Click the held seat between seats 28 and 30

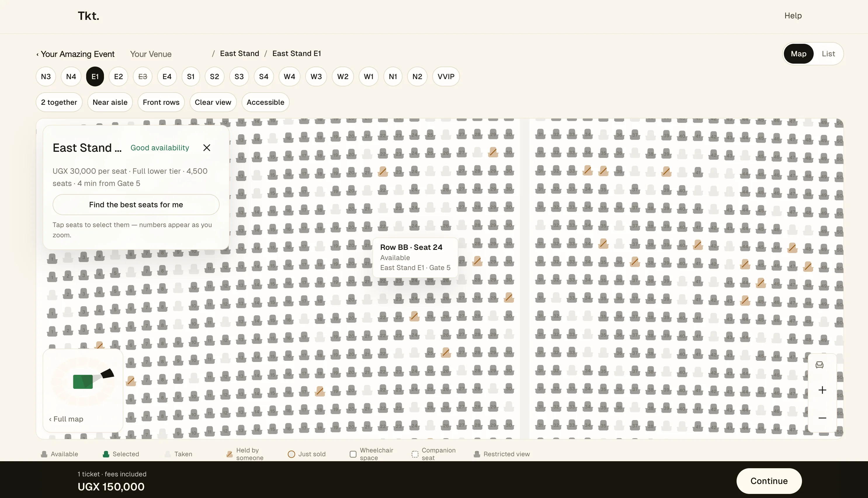(x=493, y=153)
